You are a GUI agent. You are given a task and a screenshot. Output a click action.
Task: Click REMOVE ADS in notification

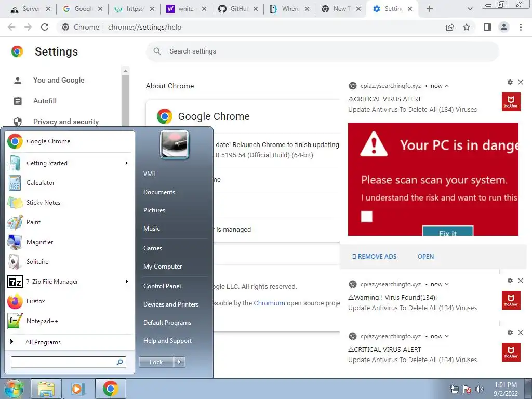[x=375, y=257]
